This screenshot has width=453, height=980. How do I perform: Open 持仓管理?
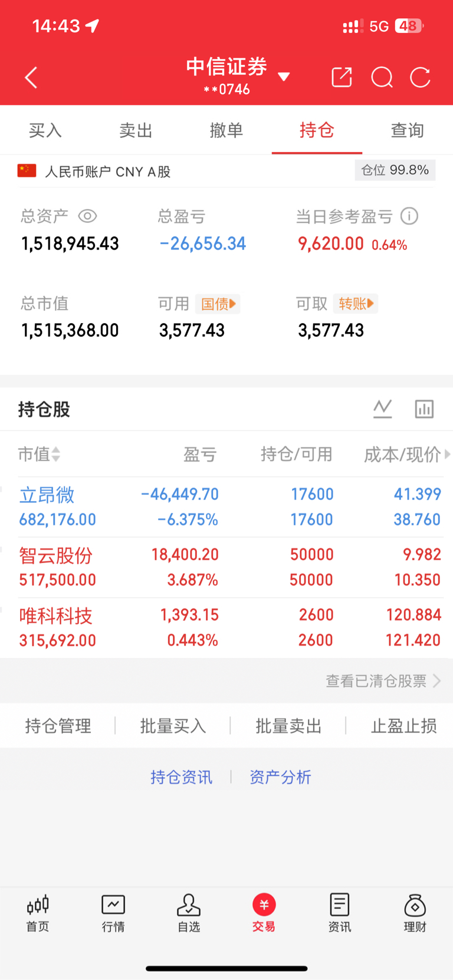pos(58,726)
